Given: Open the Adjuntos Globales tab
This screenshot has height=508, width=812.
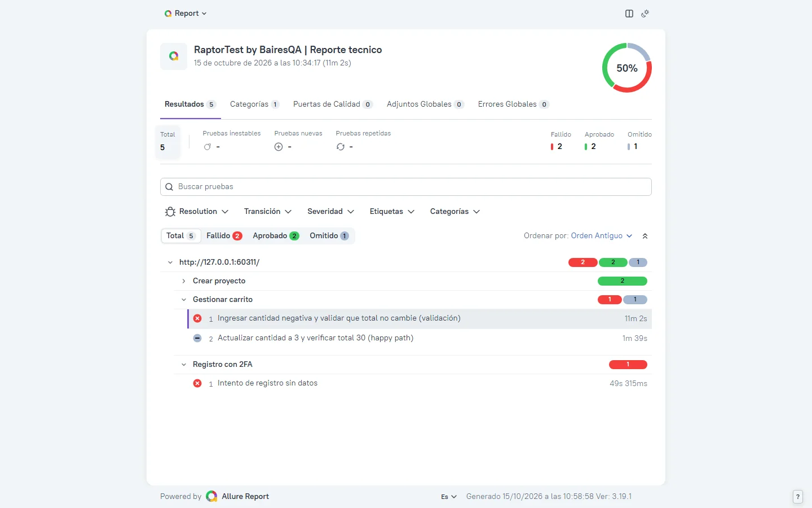Looking at the screenshot, I should (425, 104).
